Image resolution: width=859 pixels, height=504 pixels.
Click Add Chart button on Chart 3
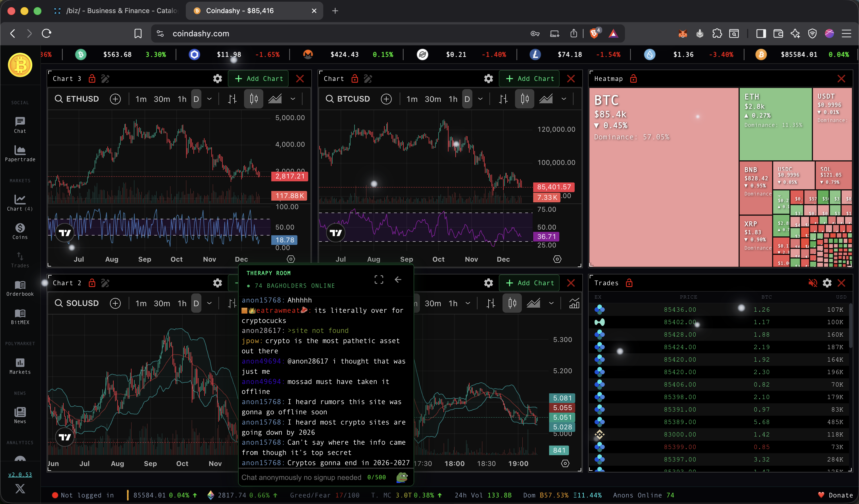[x=258, y=79]
